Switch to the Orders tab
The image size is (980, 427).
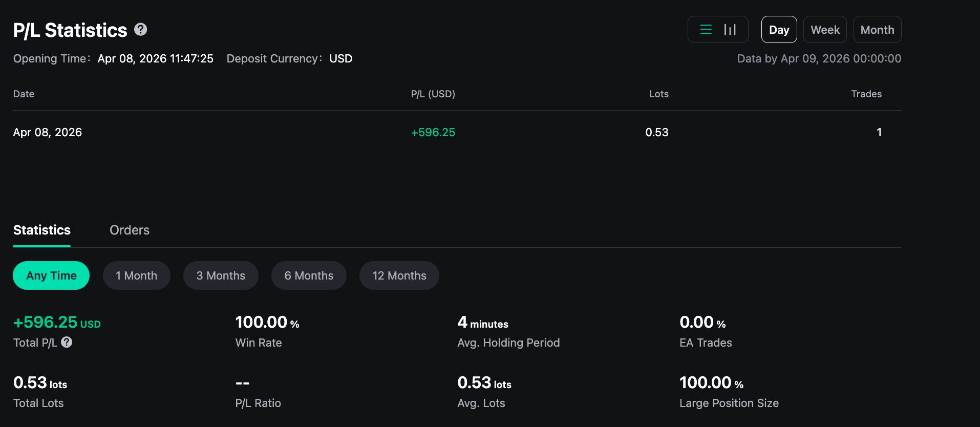[130, 230]
